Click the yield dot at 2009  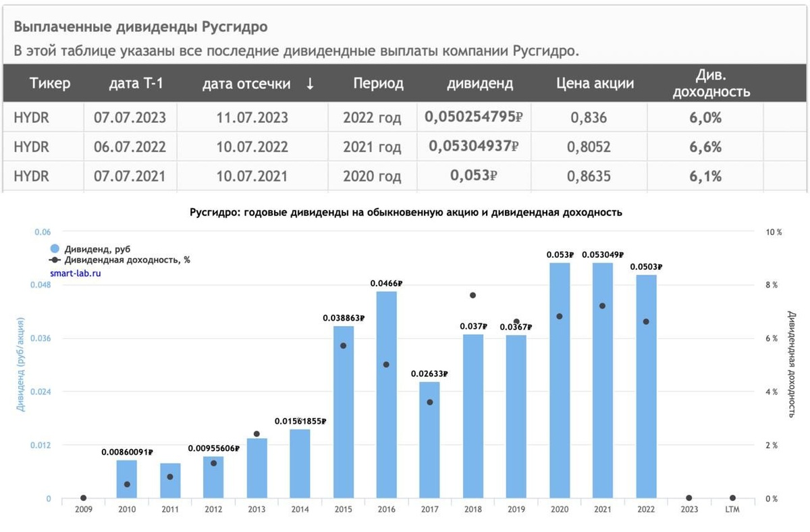(84, 498)
